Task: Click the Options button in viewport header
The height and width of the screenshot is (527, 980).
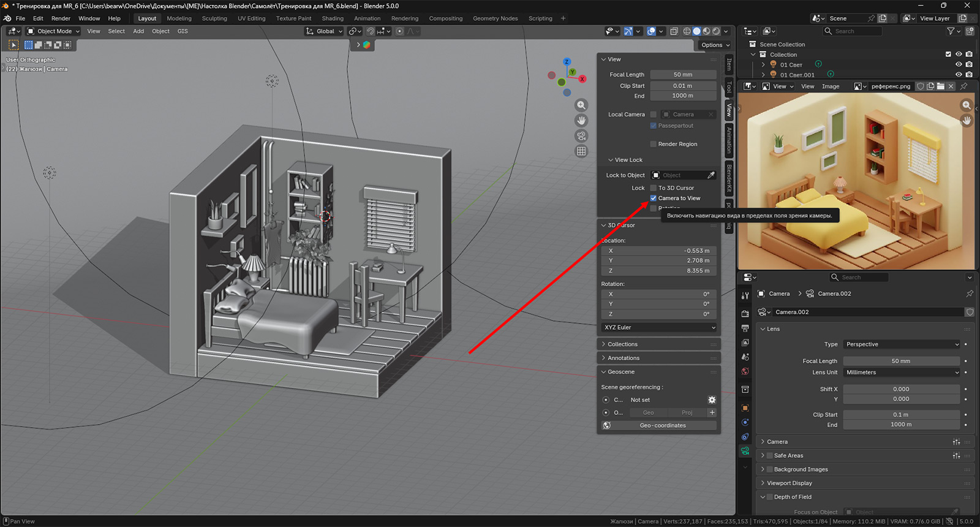Action: click(x=715, y=45)
